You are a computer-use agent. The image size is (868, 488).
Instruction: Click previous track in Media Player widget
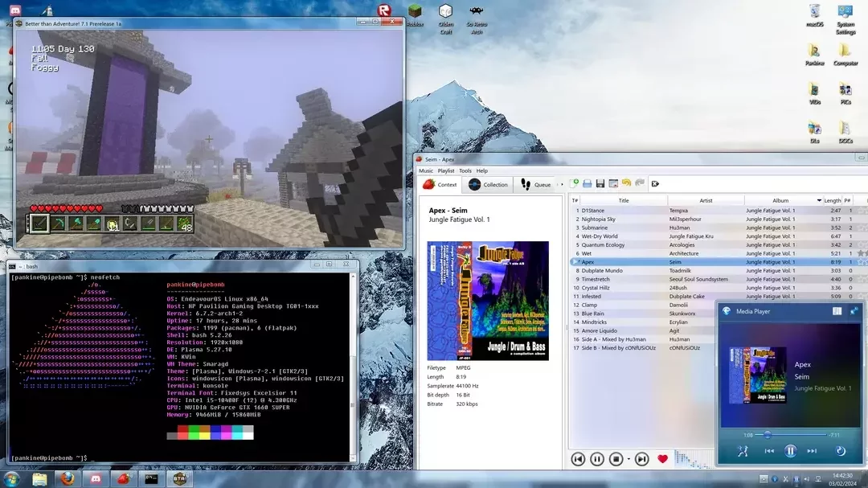(769, 452)
